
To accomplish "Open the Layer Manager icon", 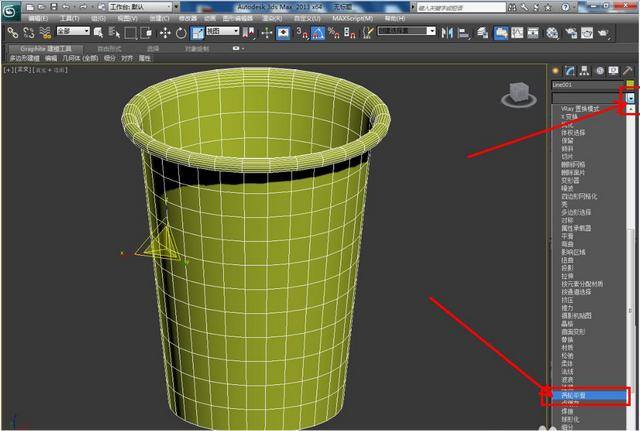I will pyautogui.click(x=482, y=33).
